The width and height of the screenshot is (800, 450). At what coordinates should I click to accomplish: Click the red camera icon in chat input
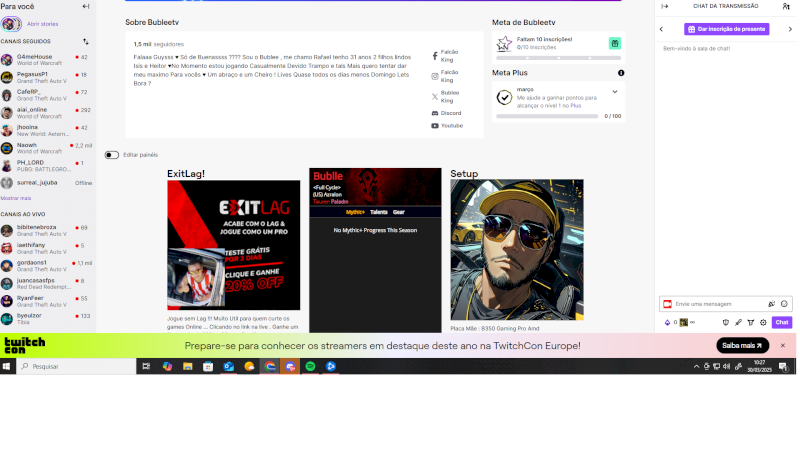tap(667, 304)
